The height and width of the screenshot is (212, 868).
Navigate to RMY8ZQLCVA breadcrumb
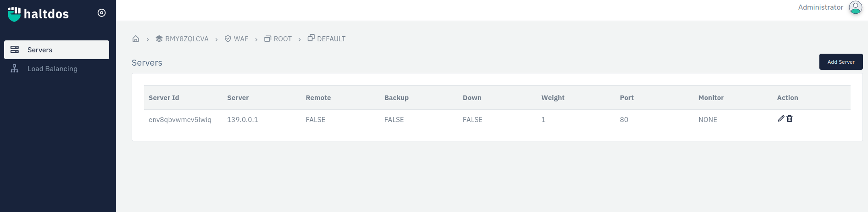(182, 39)
